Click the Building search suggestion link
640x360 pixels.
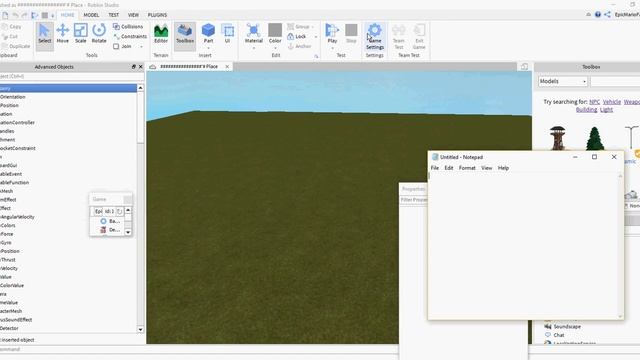coord(586,109)
